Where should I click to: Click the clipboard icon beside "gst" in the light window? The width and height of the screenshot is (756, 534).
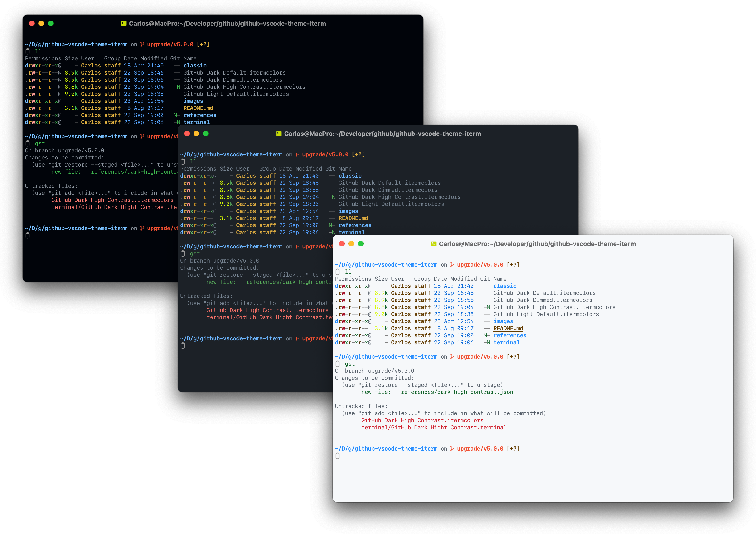[338, 364]
